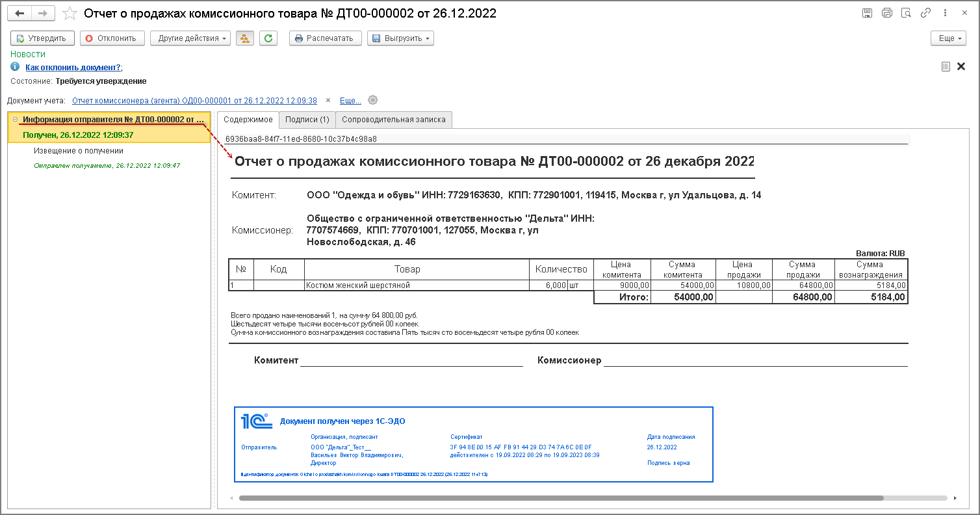Screen dimensions: 980x515
Task: Select the Информация отправителя № ДТ00-000002 row
Action: pos(109,120)
